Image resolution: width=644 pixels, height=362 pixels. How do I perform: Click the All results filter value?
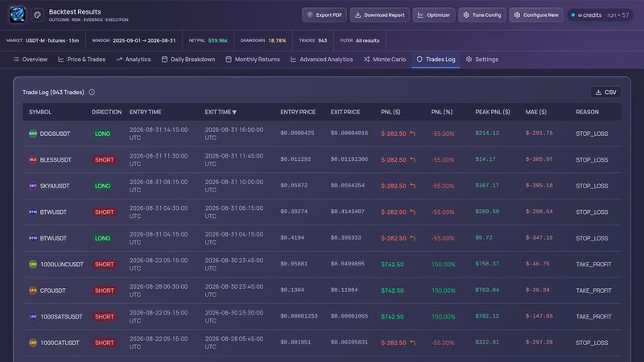click(368, 41)
